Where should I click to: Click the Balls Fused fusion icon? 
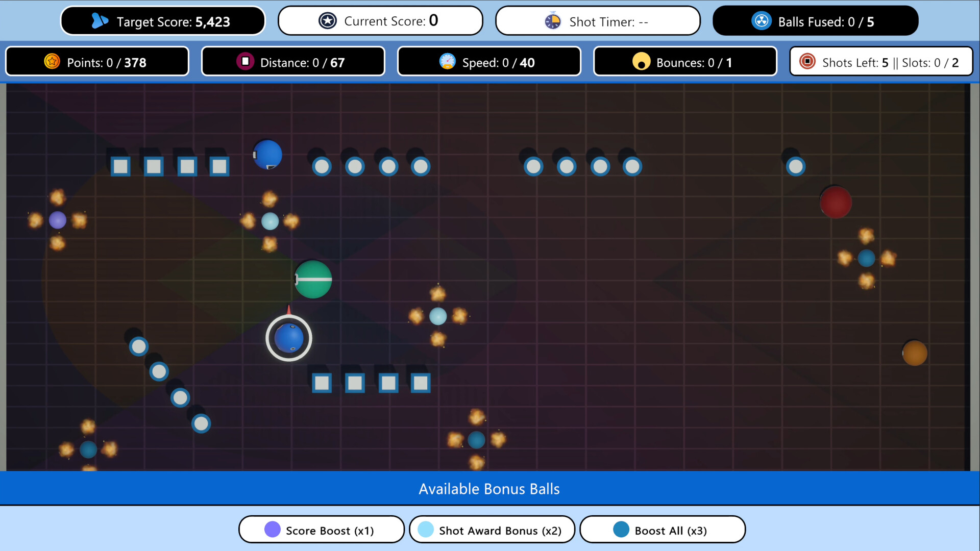click(x=763, y=20)
